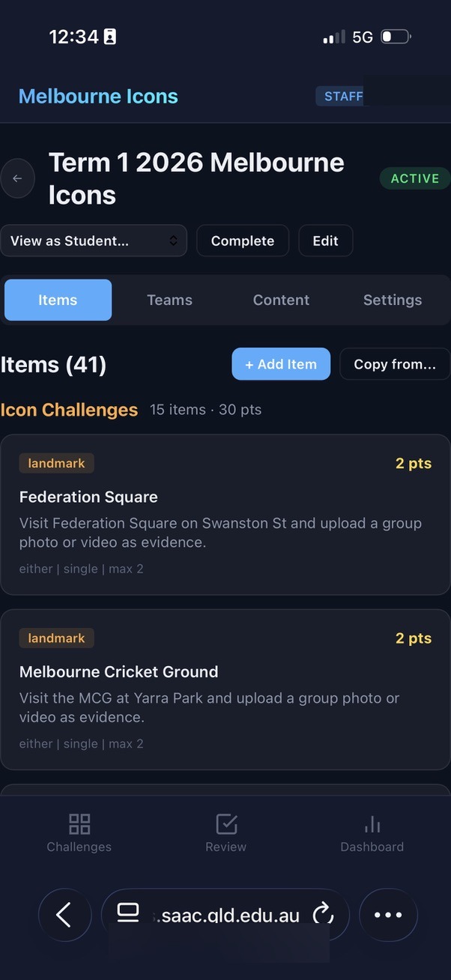Tap the ACTIVE status badge
451x980 pixels.
(x=414, y=178)
